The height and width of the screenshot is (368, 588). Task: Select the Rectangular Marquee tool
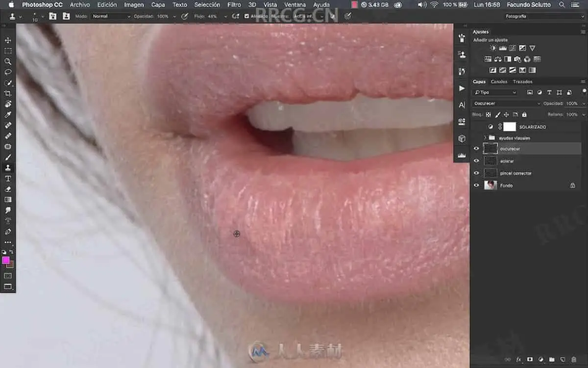tap(8, 51)
